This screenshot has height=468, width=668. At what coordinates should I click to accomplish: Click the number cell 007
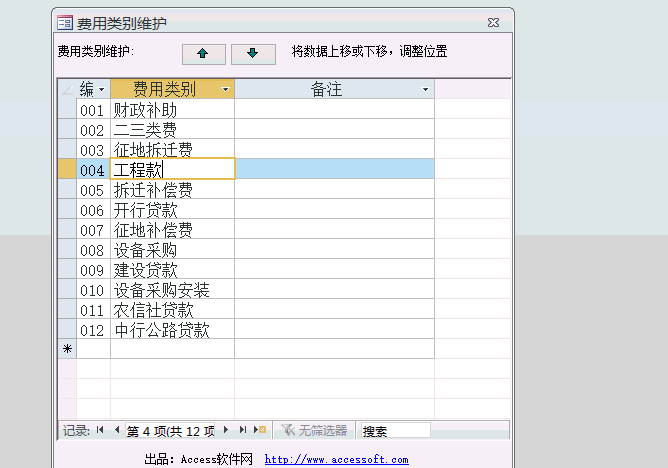[x=93, y=229]
